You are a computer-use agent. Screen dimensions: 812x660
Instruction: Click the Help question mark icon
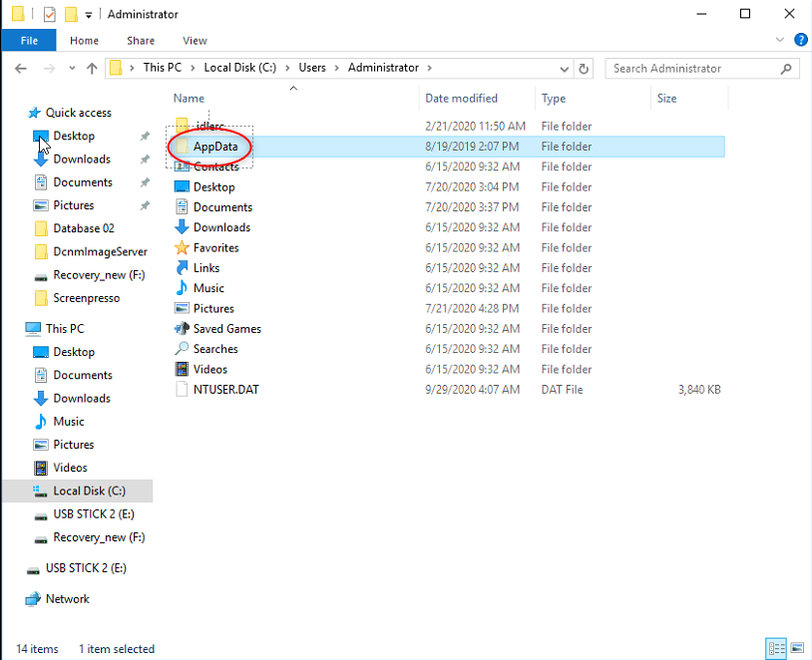pos(800,41)
